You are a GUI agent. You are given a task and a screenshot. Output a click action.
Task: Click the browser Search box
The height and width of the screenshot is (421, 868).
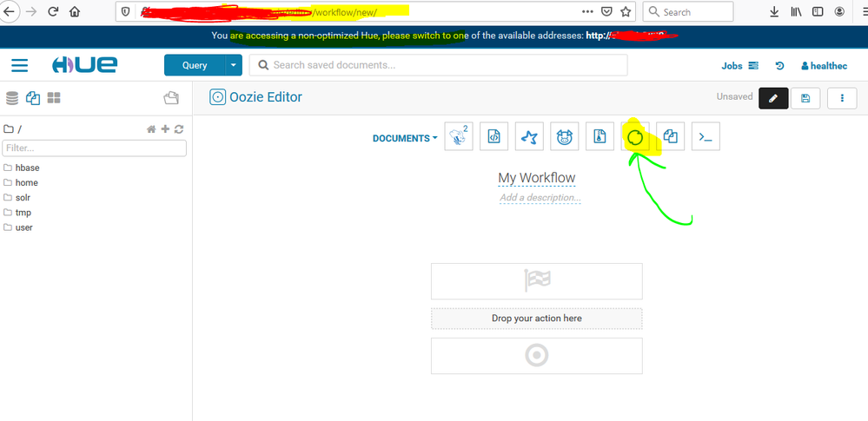point(689,11)
